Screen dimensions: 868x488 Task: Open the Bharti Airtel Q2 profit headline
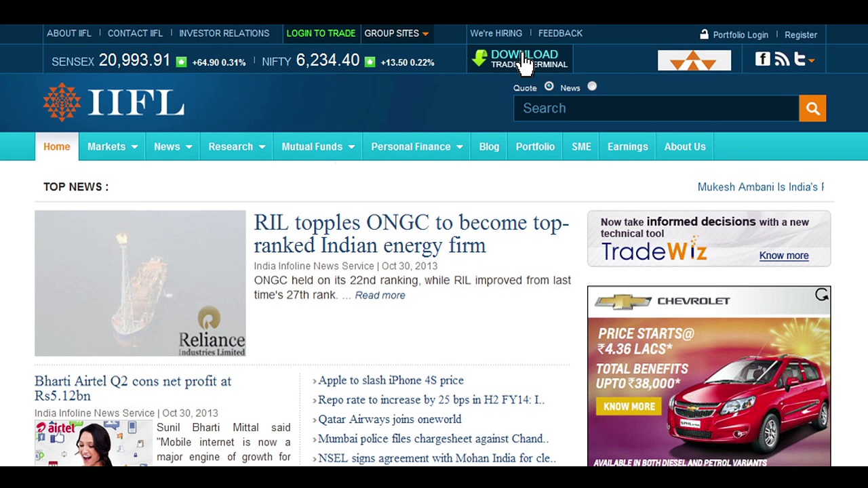coord(133,388)
